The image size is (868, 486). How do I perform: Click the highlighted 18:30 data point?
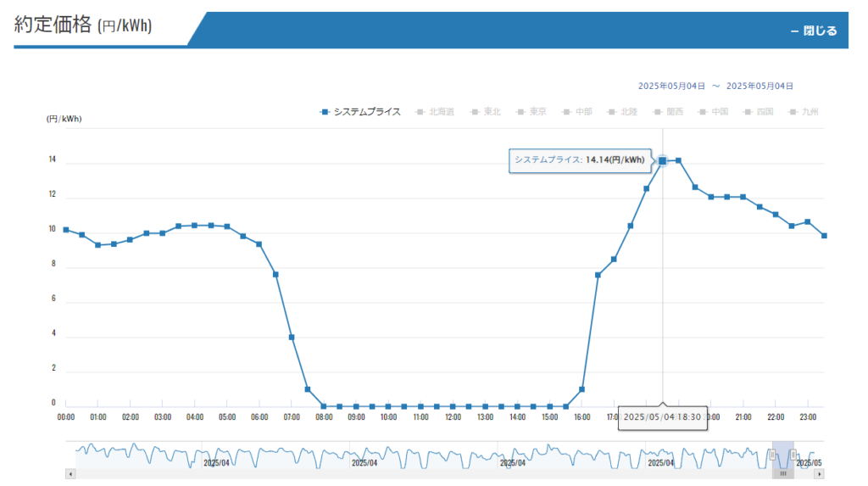[663, 160]
